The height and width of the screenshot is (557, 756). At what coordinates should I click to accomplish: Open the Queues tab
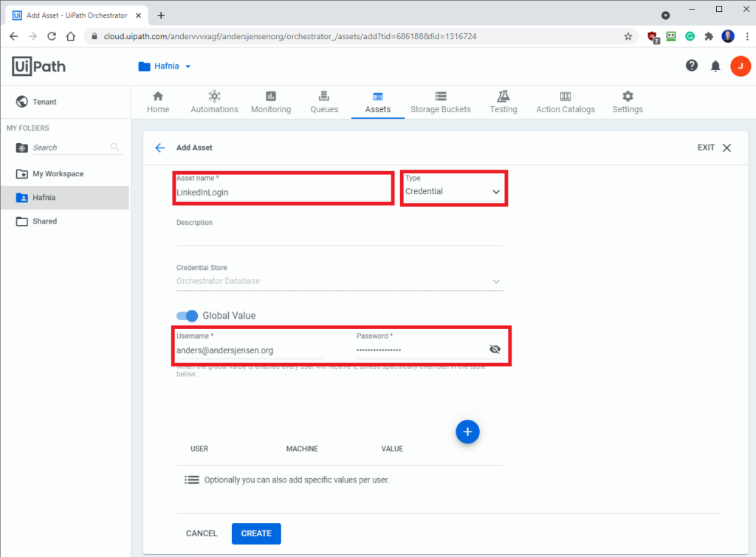pos(324,102)
